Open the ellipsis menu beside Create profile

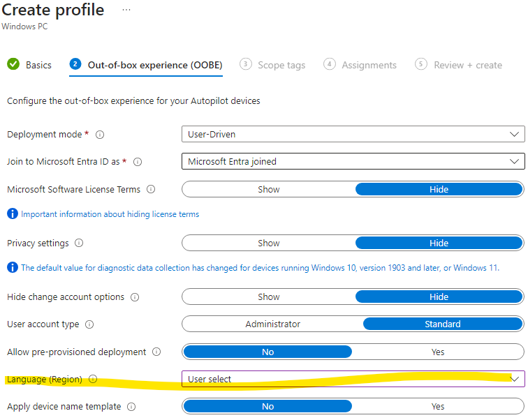tap(126, 10)
